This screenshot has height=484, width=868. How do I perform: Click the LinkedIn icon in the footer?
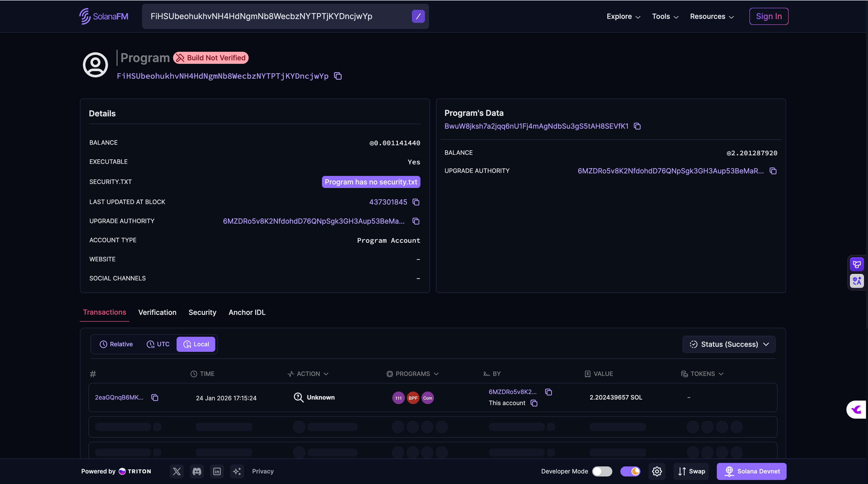pyautogui.click(x=217, y=471)
